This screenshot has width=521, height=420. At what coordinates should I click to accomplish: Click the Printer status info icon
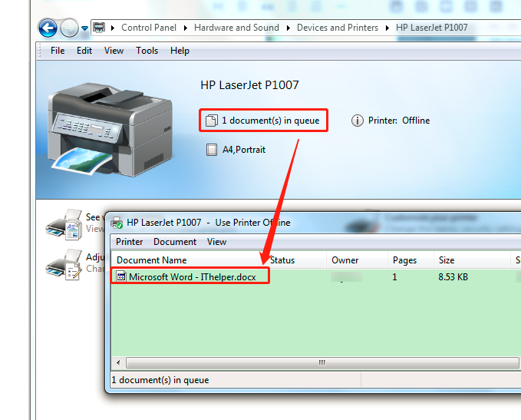(358, 121)
